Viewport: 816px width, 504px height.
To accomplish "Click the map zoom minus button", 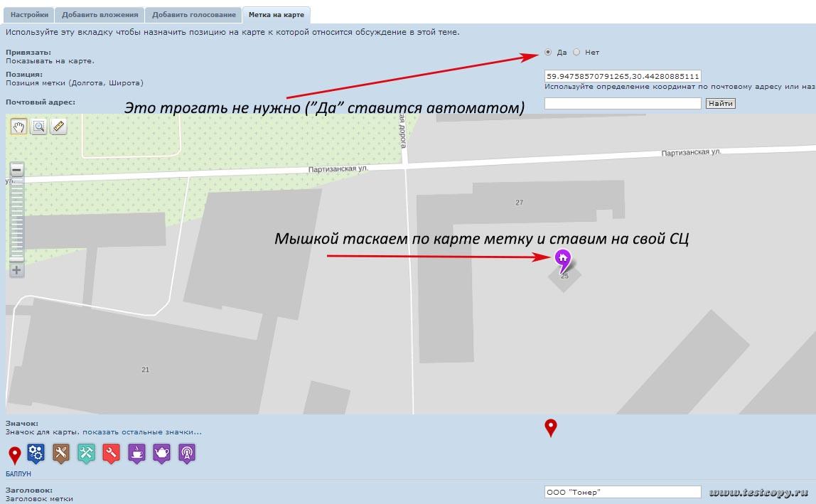I will (x=17, y=170).
